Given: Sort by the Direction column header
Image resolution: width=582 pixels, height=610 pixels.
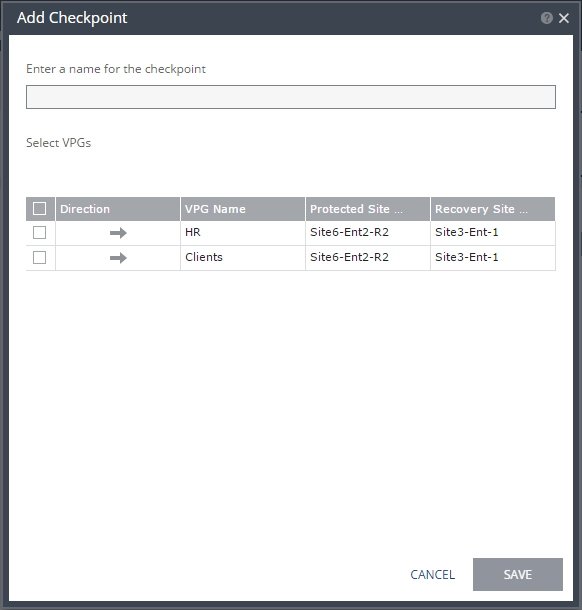Looking at the screenshot, I should (x=118, y=209).
